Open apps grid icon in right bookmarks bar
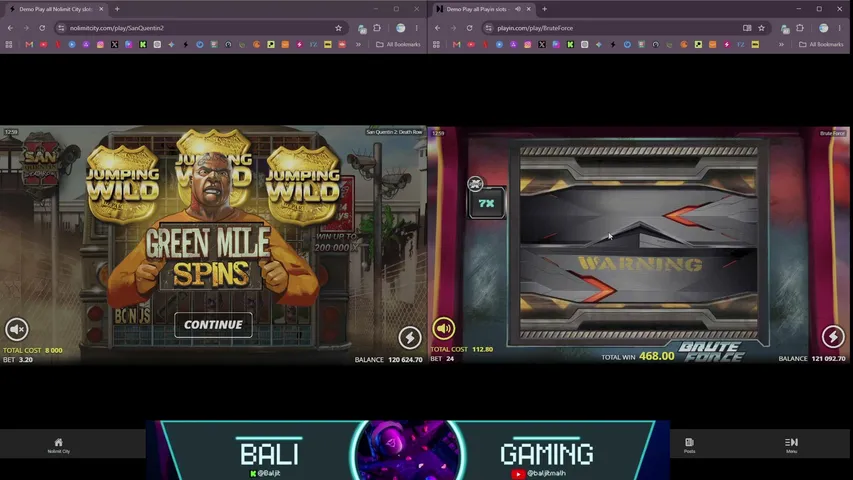The image size is (853, 480). point(436,45)
